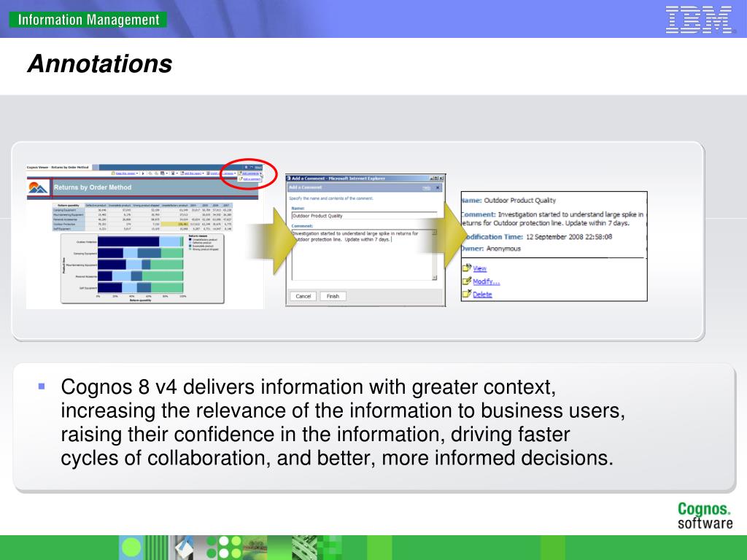Click the Cancel button in Add a Comment dialog
747x560 pixels.
tap(303, 296)
